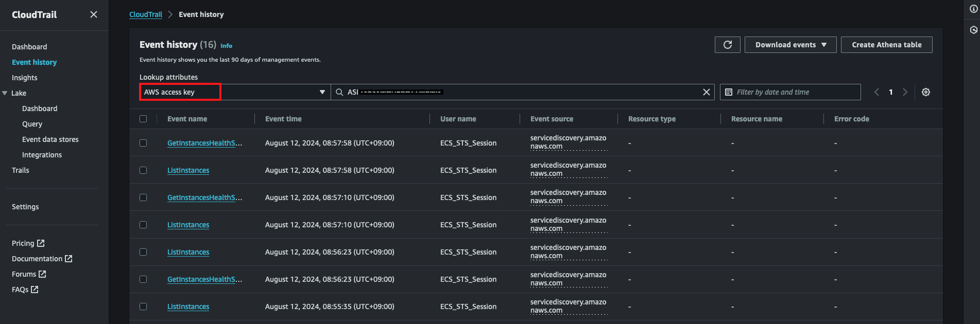
Task: Expand the Download events dropdown
Action: click(790, 45)
